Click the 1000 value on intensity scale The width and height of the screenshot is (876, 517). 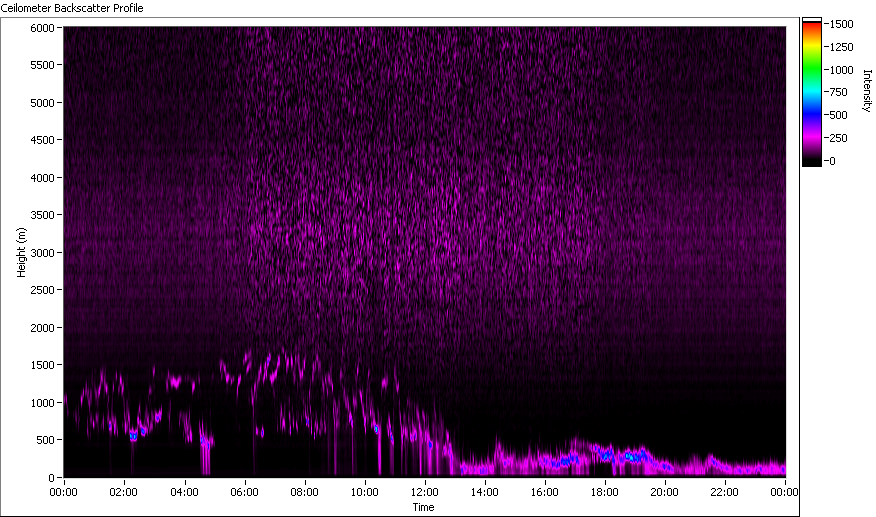841,70
